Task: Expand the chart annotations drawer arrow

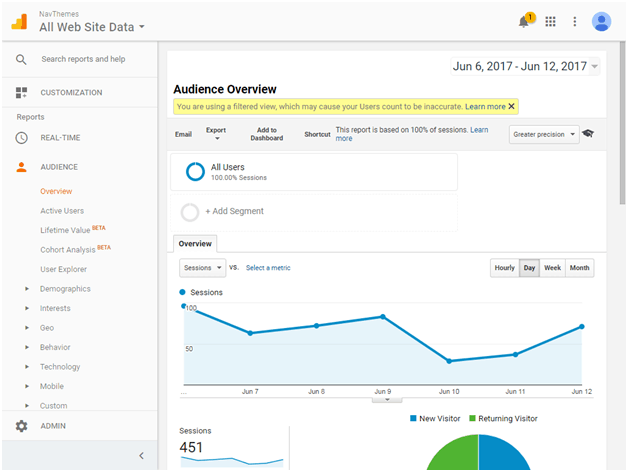Action: (x=387, y=400)
